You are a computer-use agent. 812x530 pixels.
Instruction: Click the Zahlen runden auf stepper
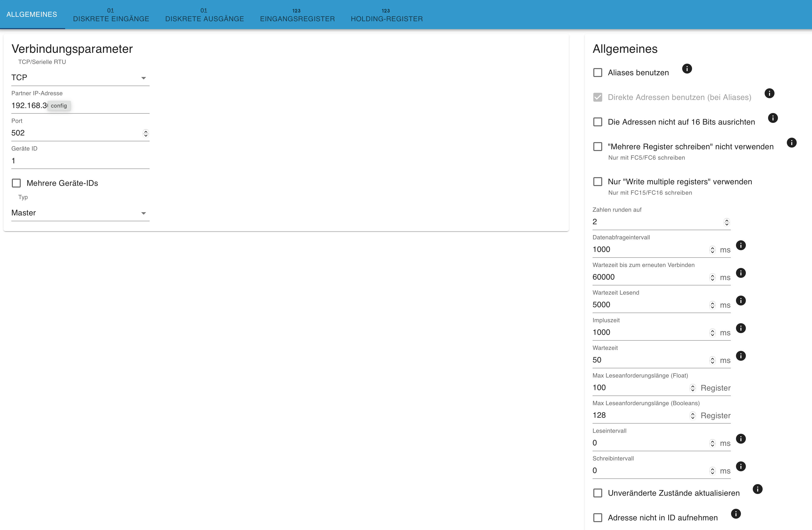(727, 222)
